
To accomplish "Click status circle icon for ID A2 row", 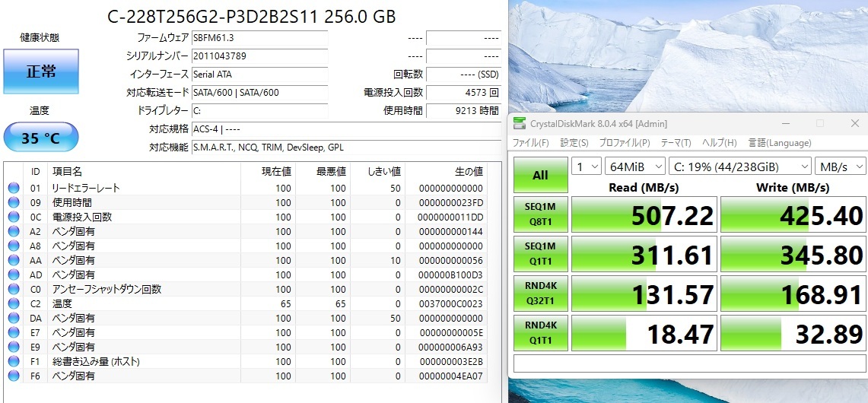I will 13,231.
